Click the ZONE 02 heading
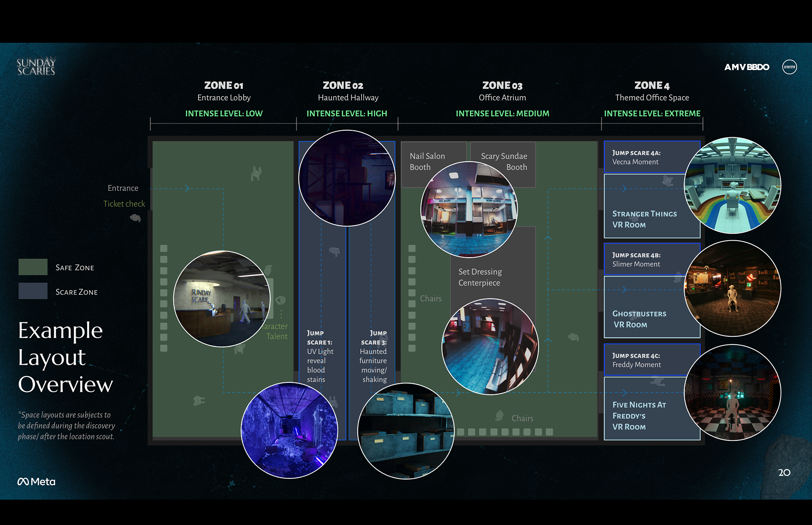 (x=343, y=85)
